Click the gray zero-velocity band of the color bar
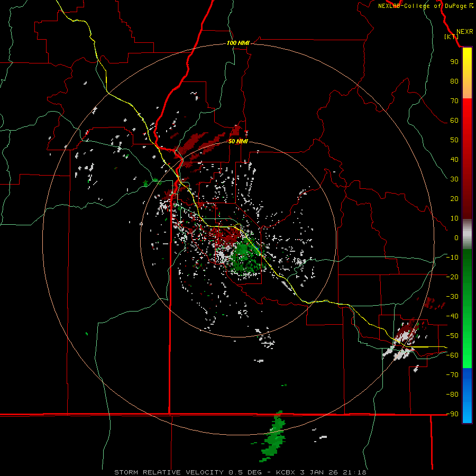The height and width of the screenshot is (476, 476). pos(467,234)
